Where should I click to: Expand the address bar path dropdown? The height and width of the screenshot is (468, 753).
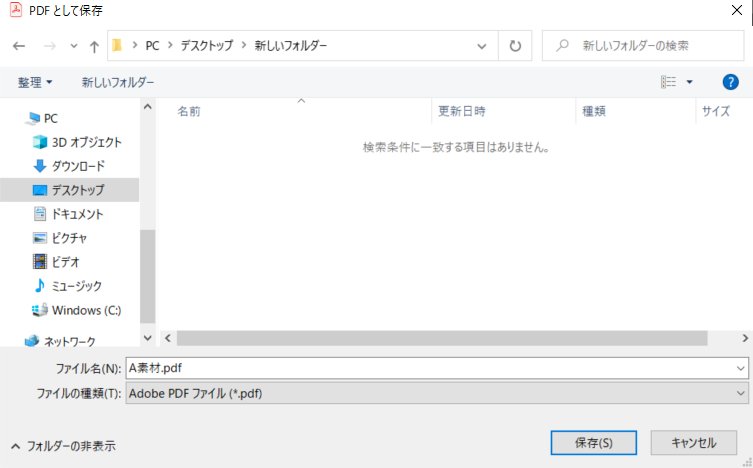pyautogui.click(x=482, y=46)
